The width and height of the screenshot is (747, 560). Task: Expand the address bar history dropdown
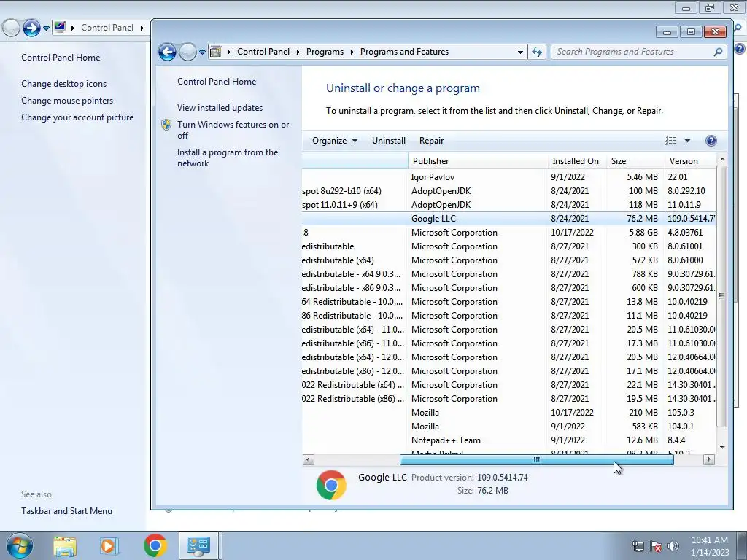520,52
